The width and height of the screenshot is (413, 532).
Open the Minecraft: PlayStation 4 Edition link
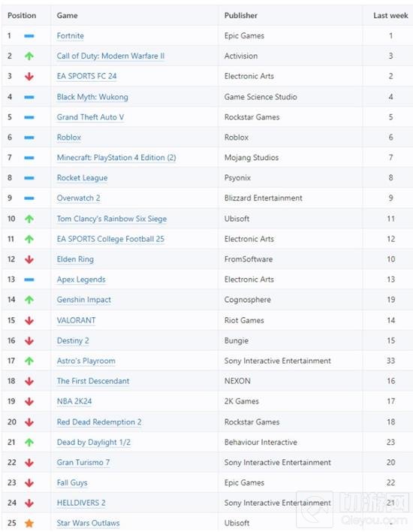[116, 158]
